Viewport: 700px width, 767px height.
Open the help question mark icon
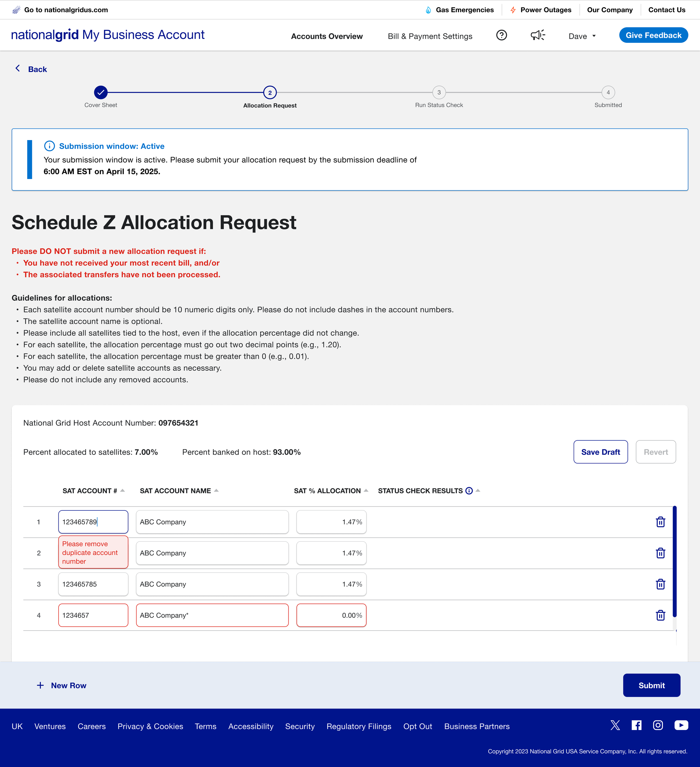pos(501,35)
